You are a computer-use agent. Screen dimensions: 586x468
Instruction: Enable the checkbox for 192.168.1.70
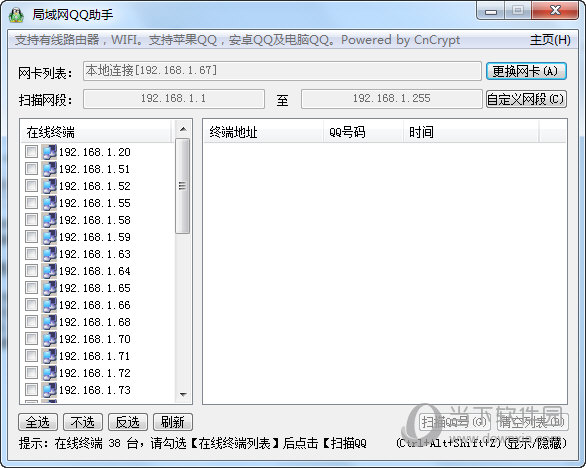pyautogui.click(x=31, y=339)
